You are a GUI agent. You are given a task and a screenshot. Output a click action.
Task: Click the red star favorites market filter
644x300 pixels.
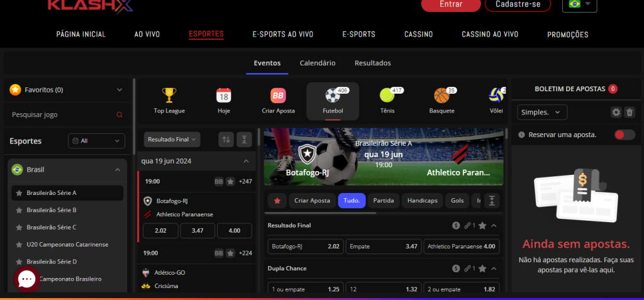tap(277, 201)
